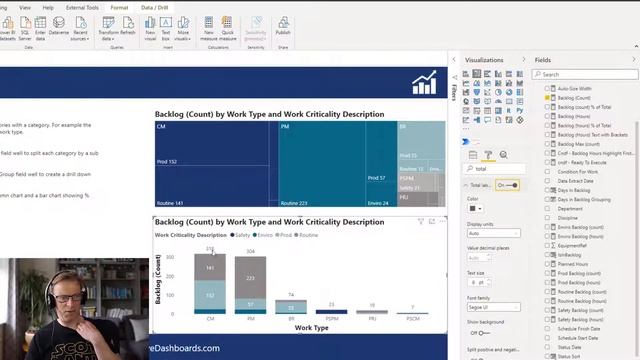Check Auto-Size Width field
This screenshot has width=640, height=360.
[547, 89]
